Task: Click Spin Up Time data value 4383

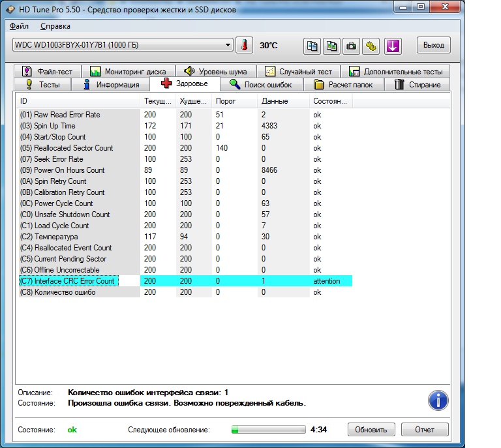Action: point(269,126)
